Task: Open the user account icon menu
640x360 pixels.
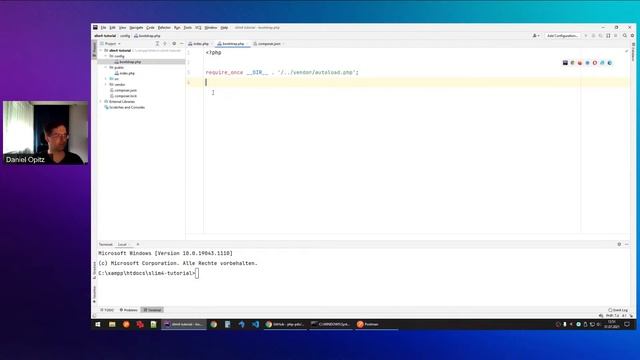Action: tap(536, 36)
